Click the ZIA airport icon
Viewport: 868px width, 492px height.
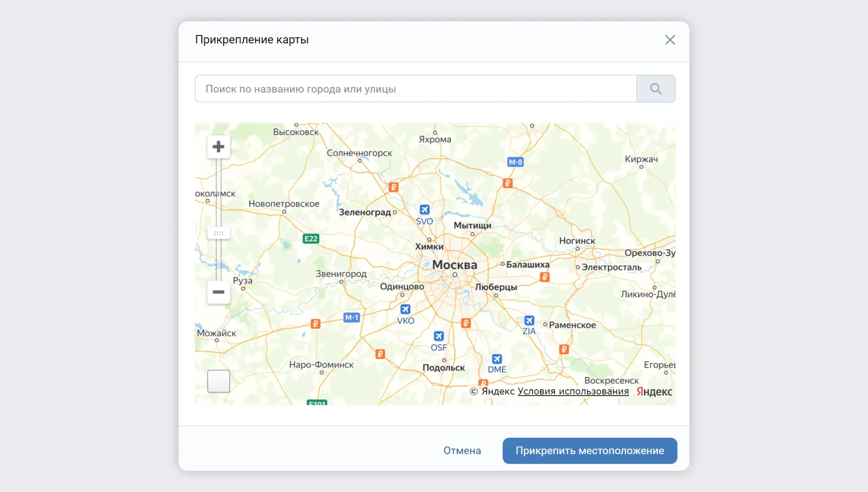point(529,321)
